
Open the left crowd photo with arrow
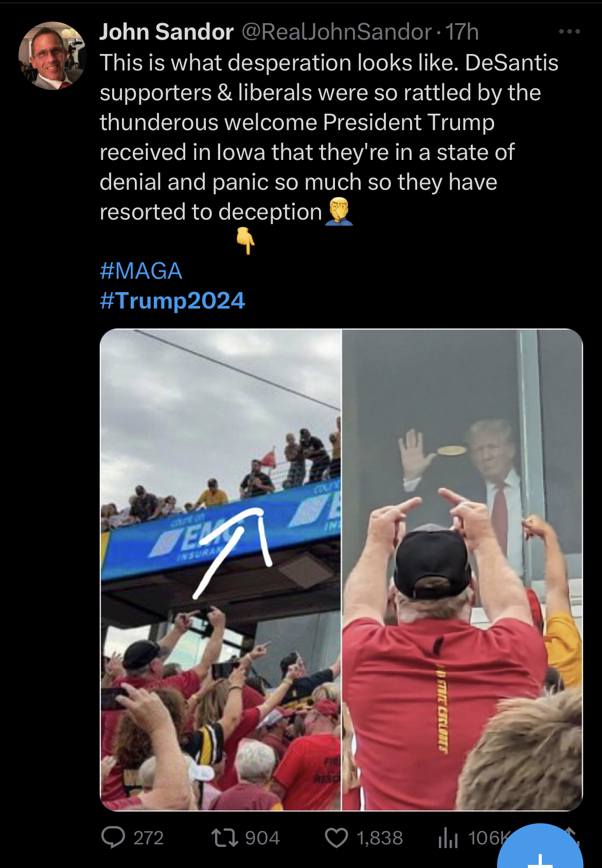(x=221, y=570)
